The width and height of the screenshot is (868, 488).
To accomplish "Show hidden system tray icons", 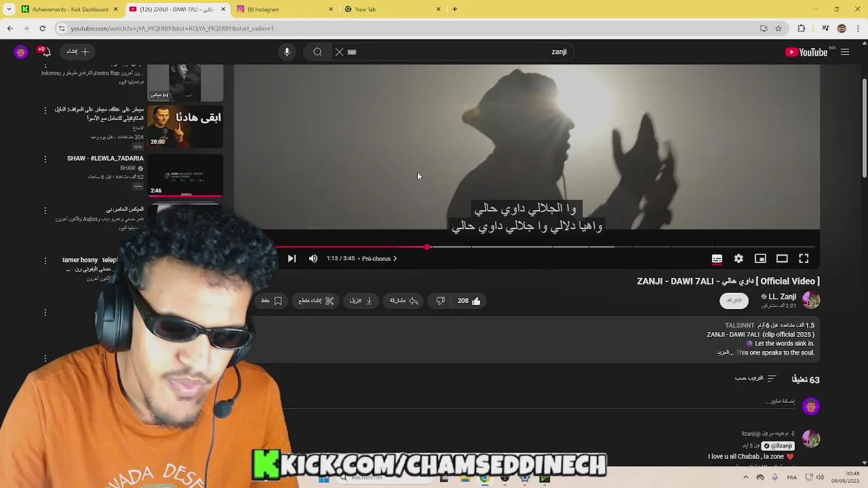I will (745, 477).
